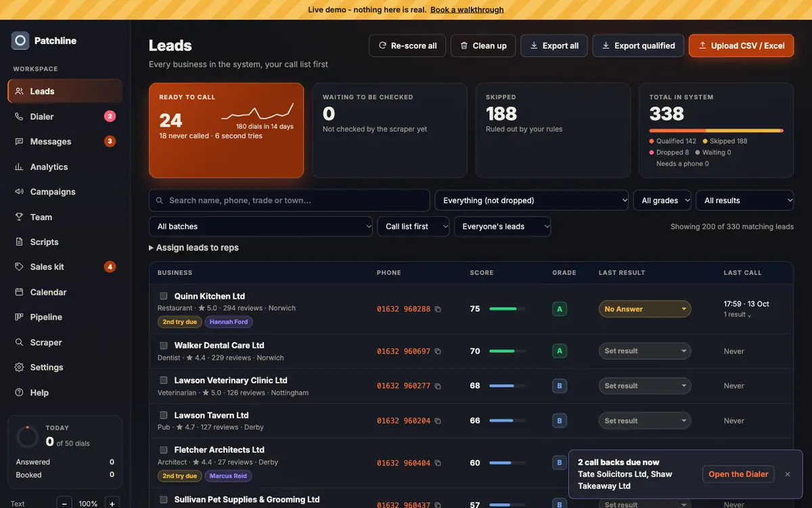
Task: Click the Analytics bar chart icon
Action: point(19,167)
